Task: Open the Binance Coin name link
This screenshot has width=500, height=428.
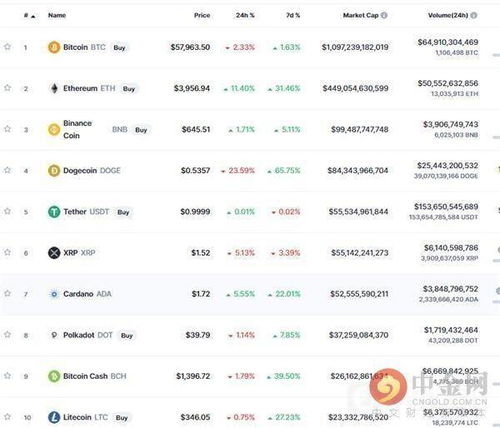Action: coord(77,129)
